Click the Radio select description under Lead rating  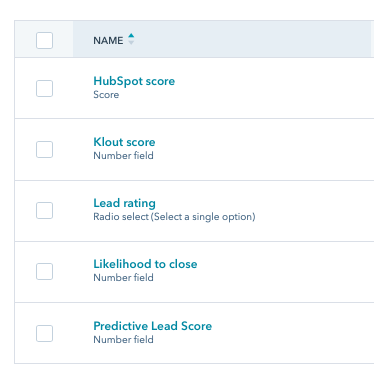click(174, 217)
